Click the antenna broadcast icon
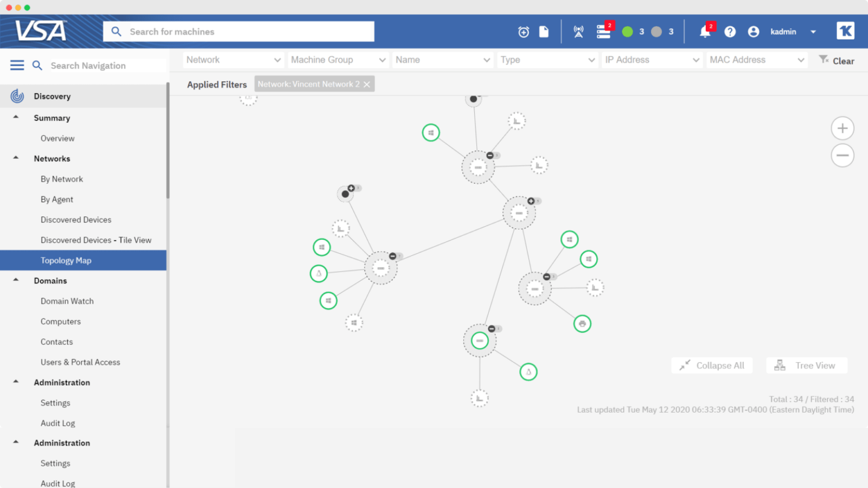The height and width of the screenshot is (488, 868). click(579, 32)
